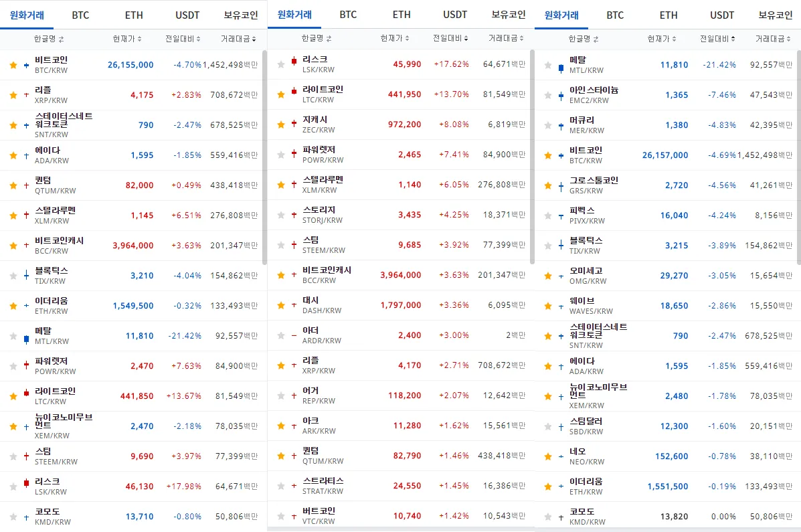Sort by 전일대비 above the 비트코인 26,155,000 list
Screen dimensions: 801x532
(183, 39)
